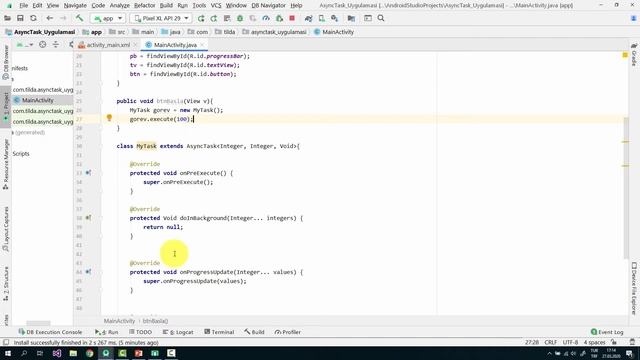The image size is (640, 360).
Task: Click the intention light bulb in gutter
Action: pyautogui.click(x=109, y=118)
